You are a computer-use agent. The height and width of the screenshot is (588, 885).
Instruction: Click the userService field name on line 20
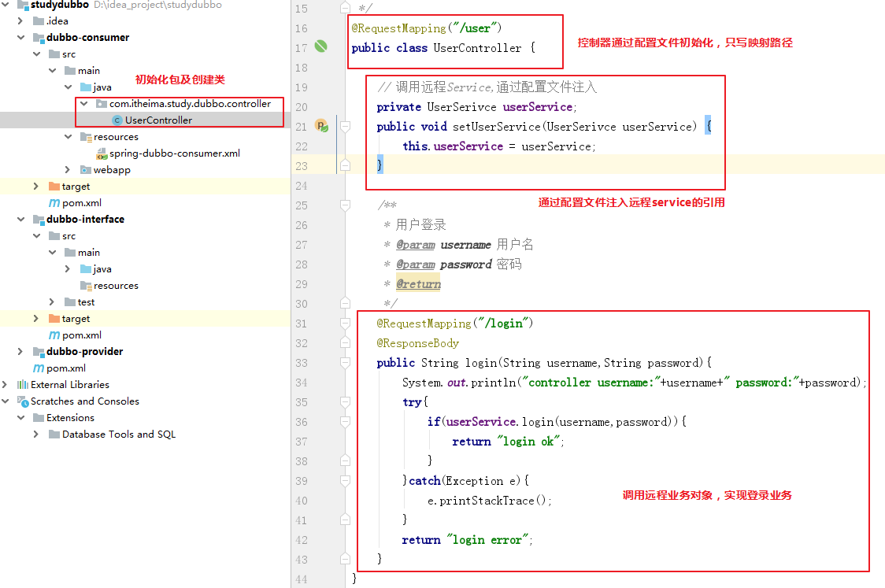(x=537, y=107)
